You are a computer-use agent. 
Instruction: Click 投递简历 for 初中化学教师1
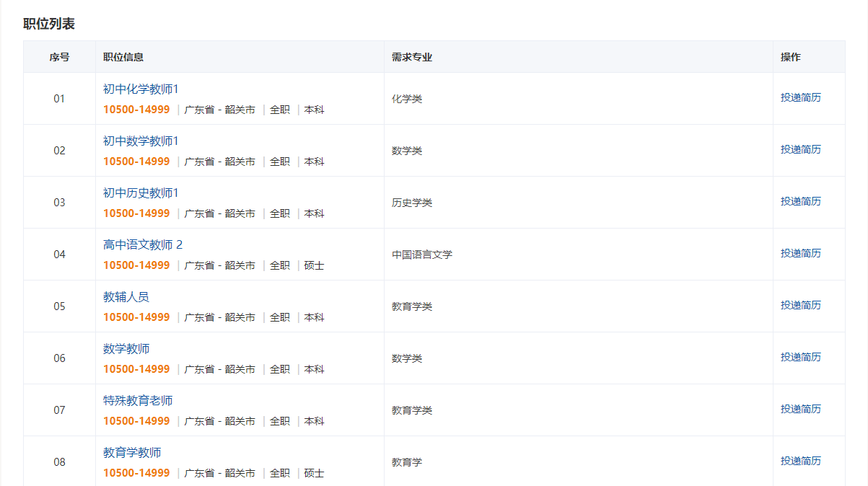coord(800,98)
